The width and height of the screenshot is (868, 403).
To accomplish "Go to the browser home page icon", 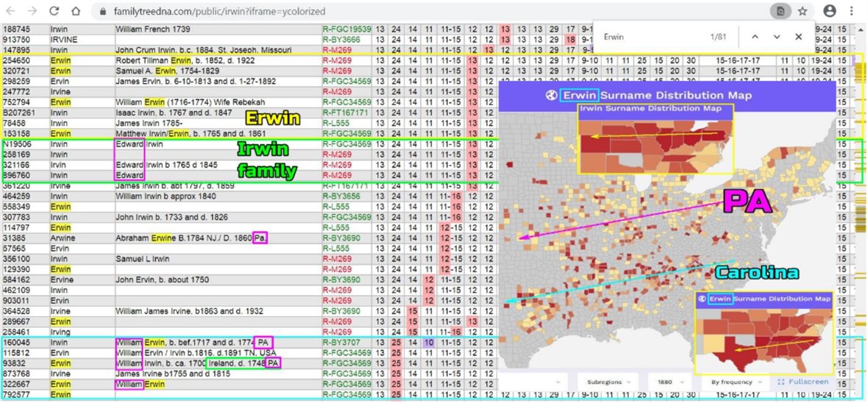I will click(76, 11).
